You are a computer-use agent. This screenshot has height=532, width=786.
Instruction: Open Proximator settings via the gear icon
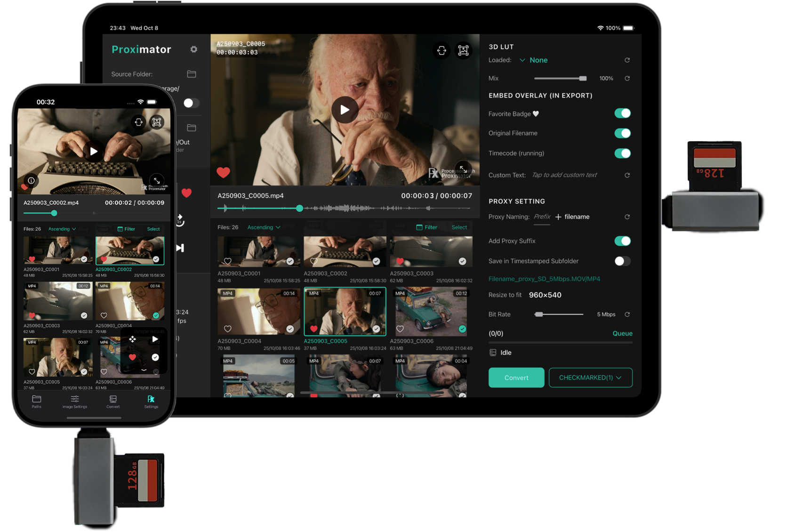(x=194, y=49)
